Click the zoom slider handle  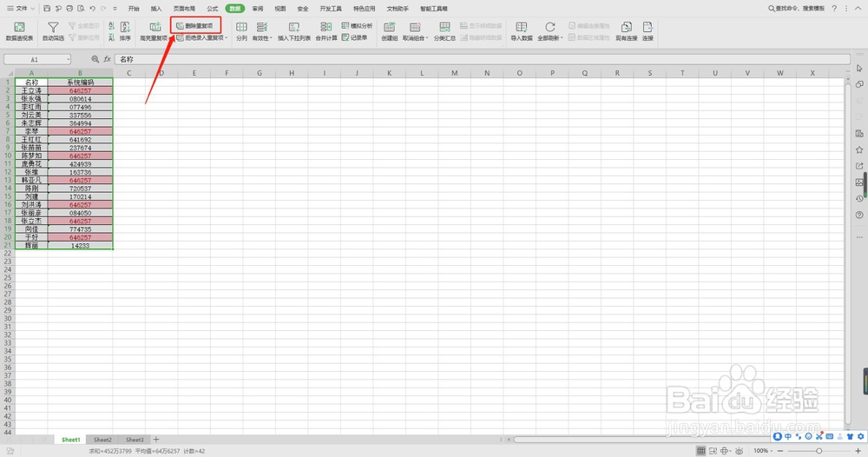coord(819,451)
